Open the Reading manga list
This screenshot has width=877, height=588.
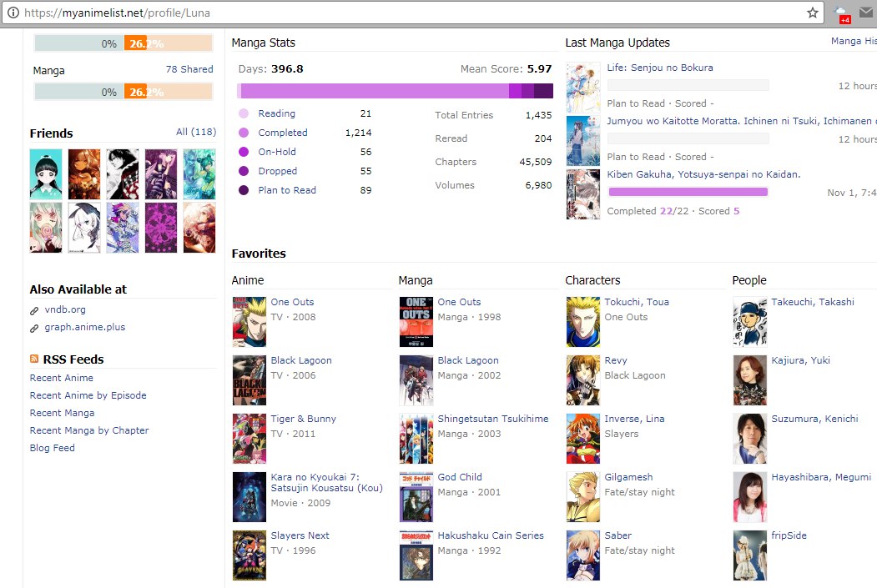(x=276, y=113)
